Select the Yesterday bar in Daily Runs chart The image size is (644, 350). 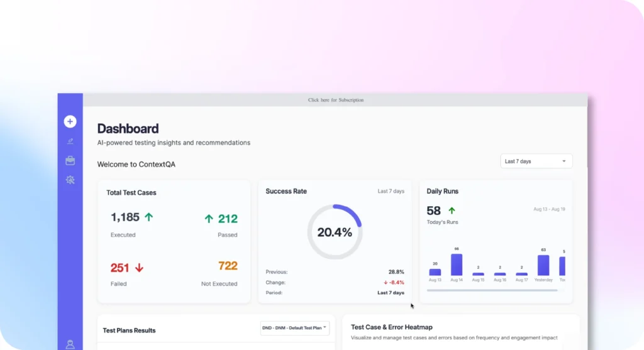pyautogui.click(x=543, y=265)
